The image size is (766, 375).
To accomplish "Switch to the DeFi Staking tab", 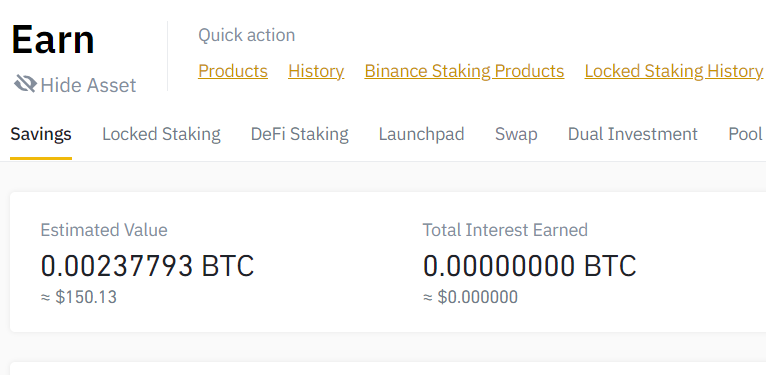I will 299,134.
